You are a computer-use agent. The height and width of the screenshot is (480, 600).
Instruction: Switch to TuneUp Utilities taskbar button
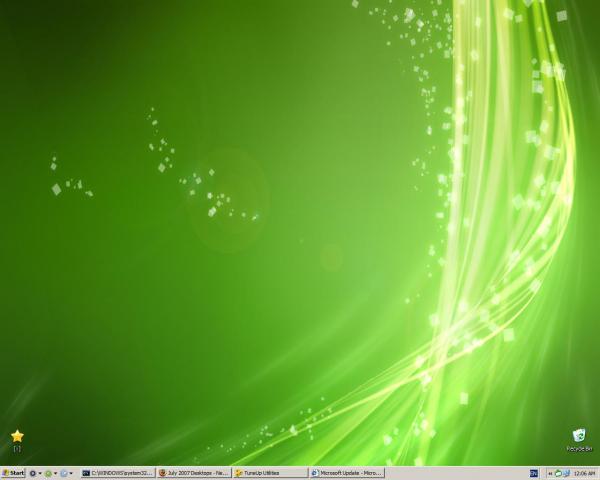tap(271, 473)
